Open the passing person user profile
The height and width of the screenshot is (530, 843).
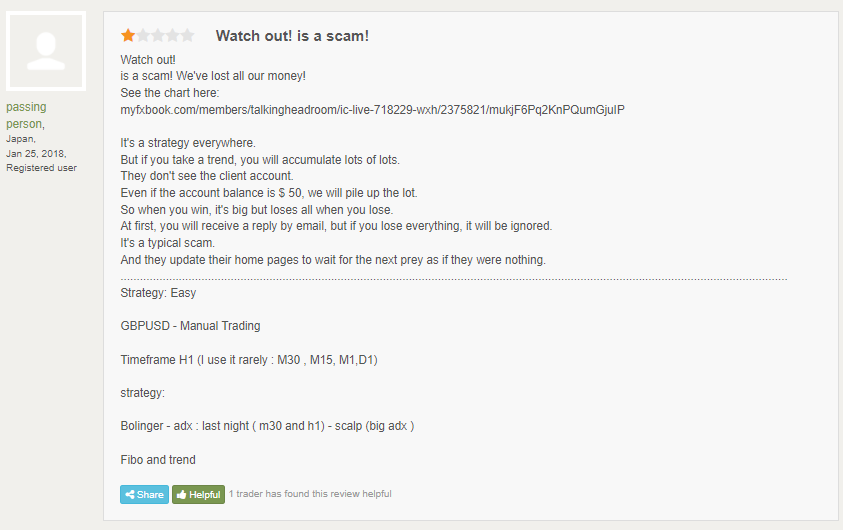click(x=26, y=115)
